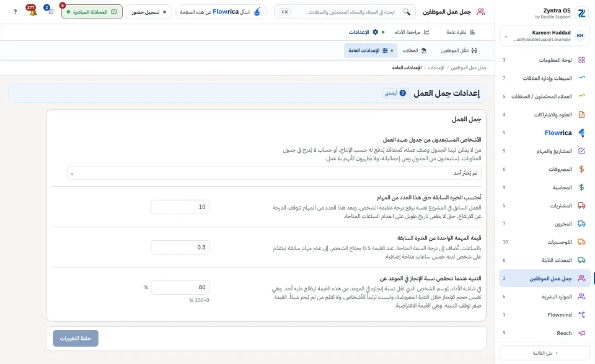The width and height of the screenshot is (595, 364).
Task: Click the contracts and subscriptions document icon
Action: [x=581, y=114]
